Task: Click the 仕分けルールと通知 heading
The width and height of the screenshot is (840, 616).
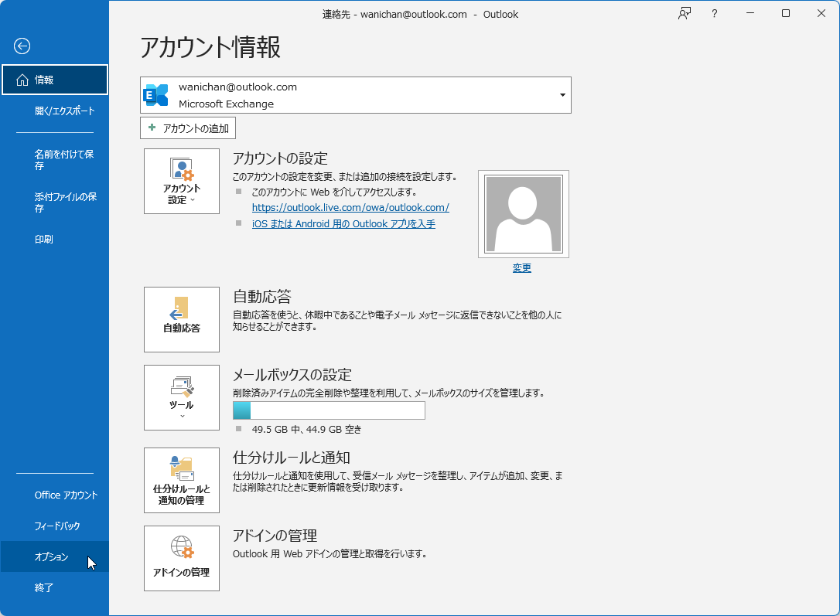Action: 292,458
